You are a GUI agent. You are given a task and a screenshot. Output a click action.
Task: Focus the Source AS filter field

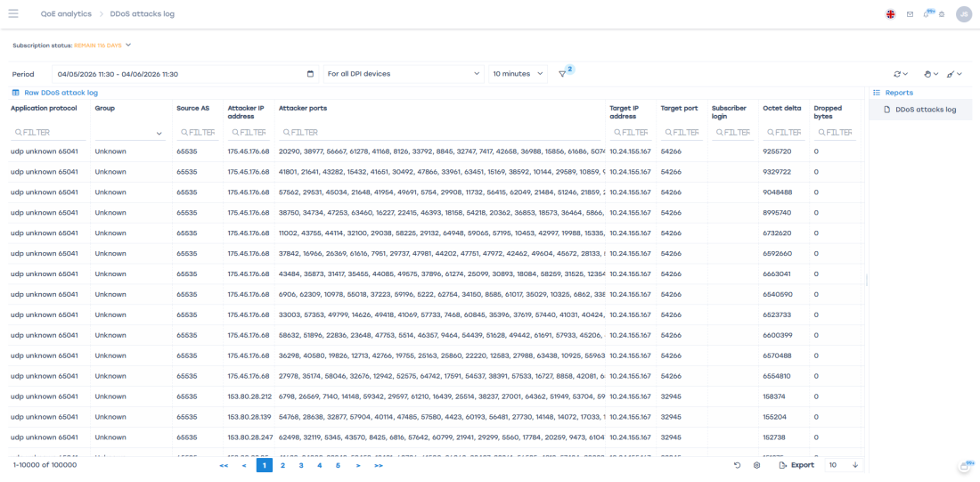pyautogui.click(x=198, y=133)
